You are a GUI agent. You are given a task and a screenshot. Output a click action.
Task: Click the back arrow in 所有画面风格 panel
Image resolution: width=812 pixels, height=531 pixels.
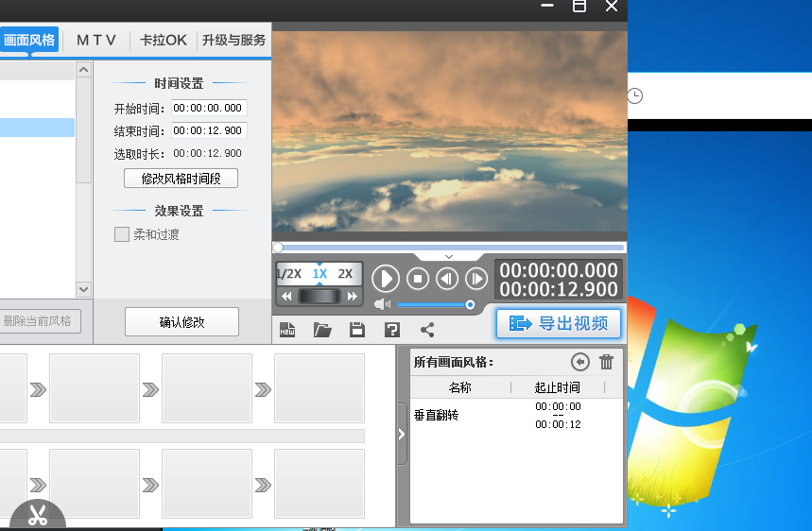pos(580,362)
